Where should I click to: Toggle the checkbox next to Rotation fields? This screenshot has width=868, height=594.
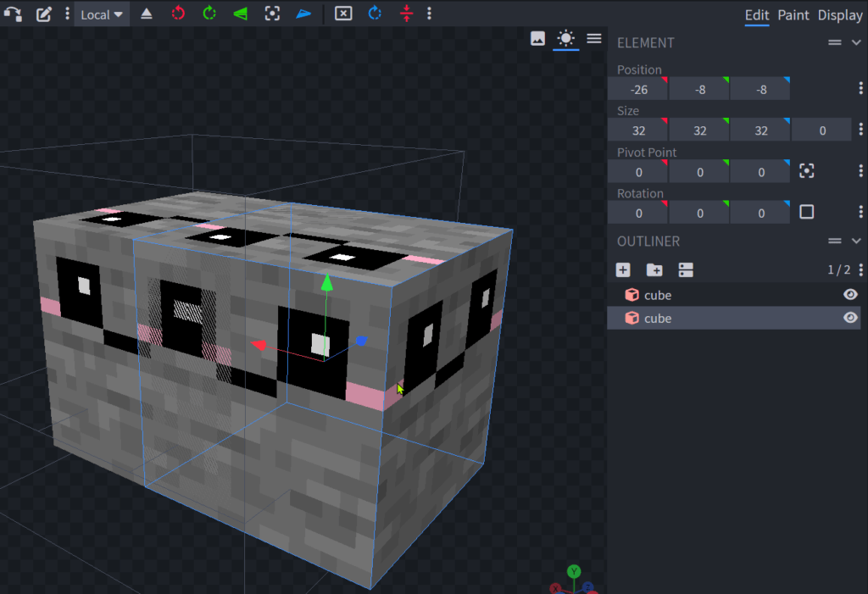pos(807,212)
